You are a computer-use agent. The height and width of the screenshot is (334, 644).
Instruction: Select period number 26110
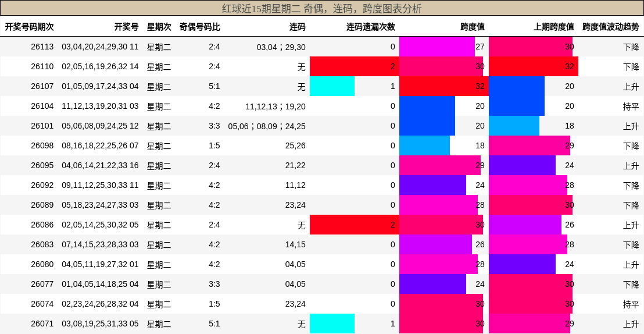tap(42, 67)
